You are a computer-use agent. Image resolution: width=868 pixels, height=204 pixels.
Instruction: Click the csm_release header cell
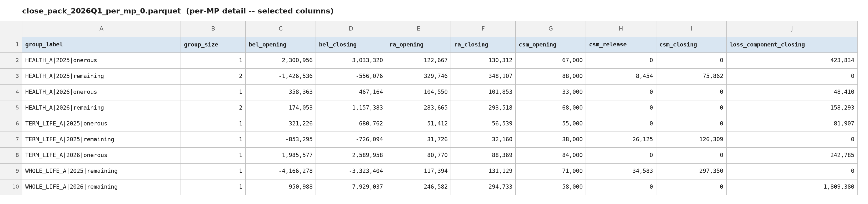pos(621,45)
